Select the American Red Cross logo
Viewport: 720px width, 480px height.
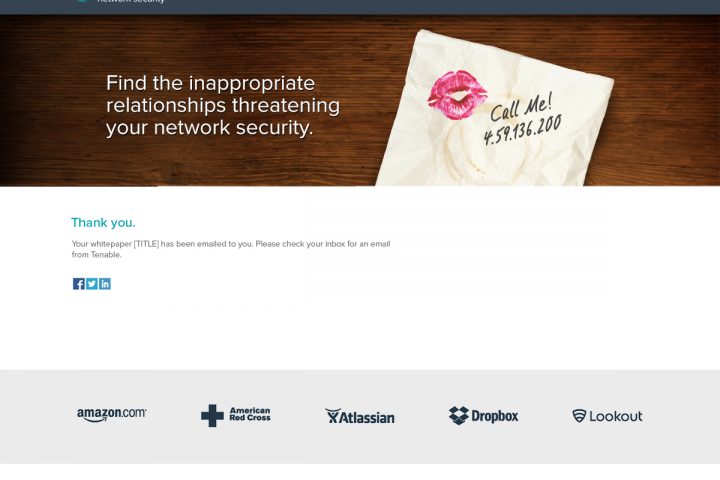236,415
